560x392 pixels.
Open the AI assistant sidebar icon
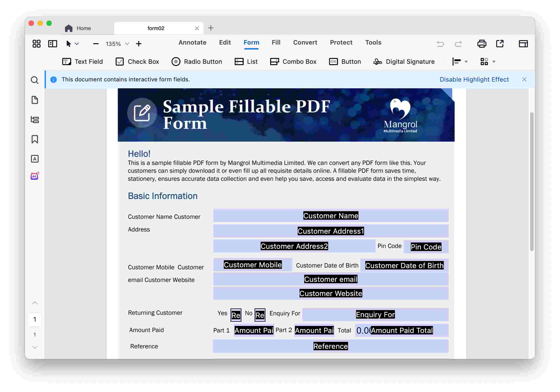[35, 176]
